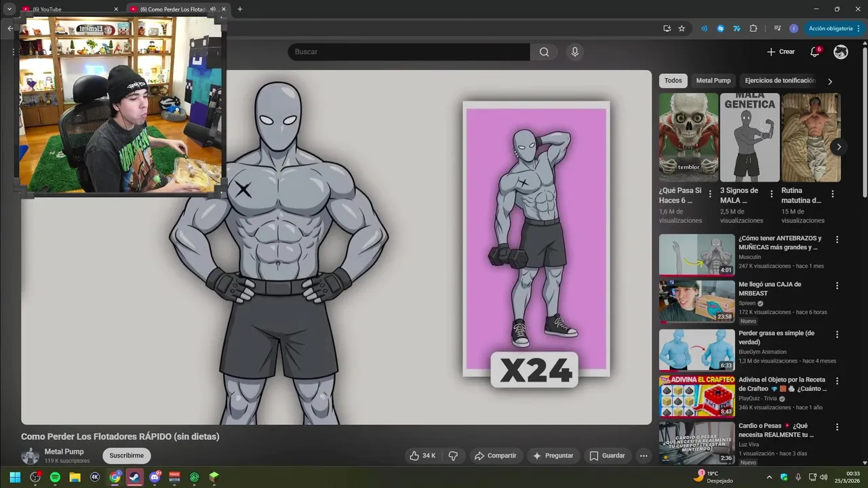Bookmark this page with star icon
The image size is (868, 488).
tap(682, 28)
